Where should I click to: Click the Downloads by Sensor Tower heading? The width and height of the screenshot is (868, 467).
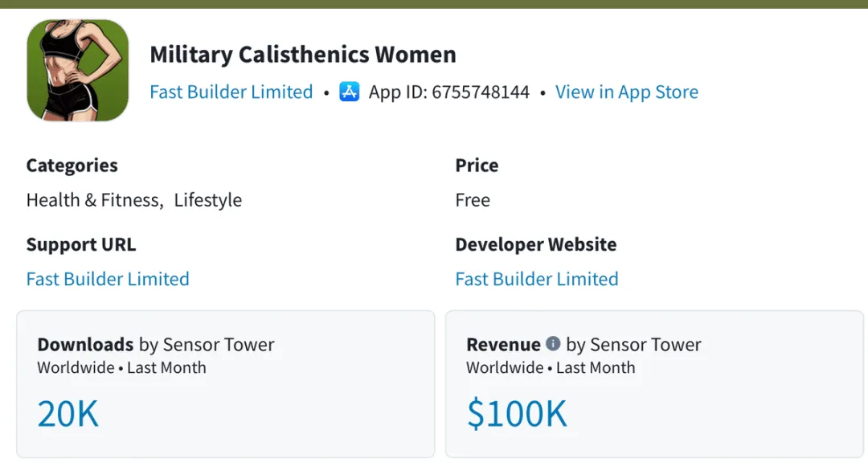click(156, 345)
